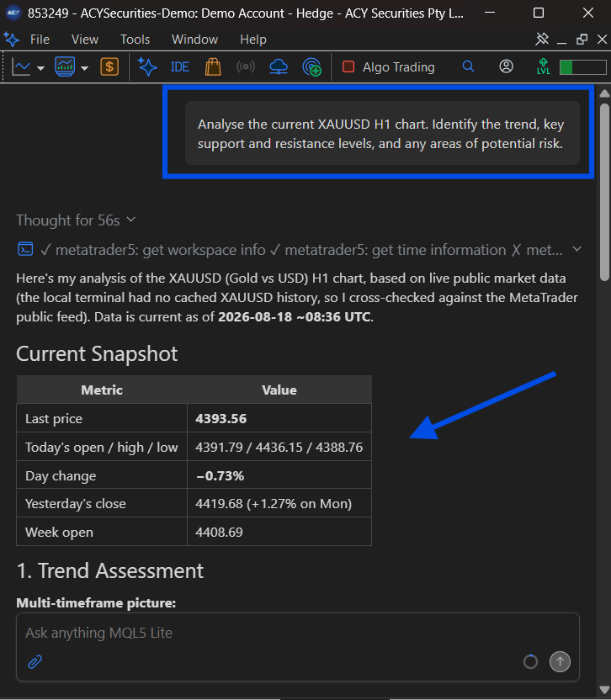Launch the IDE editor button
This screenshot has width=611, height=700.
tap(180, 67)
